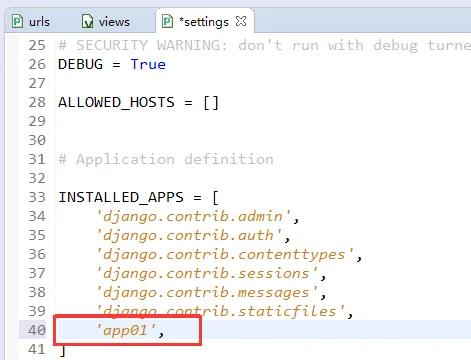Image resolution: width=471 pixels, height=360 pixels.
Task: Click 'DEBUG' on line 26
Action: pyautogui.click(x=81, y=64)
